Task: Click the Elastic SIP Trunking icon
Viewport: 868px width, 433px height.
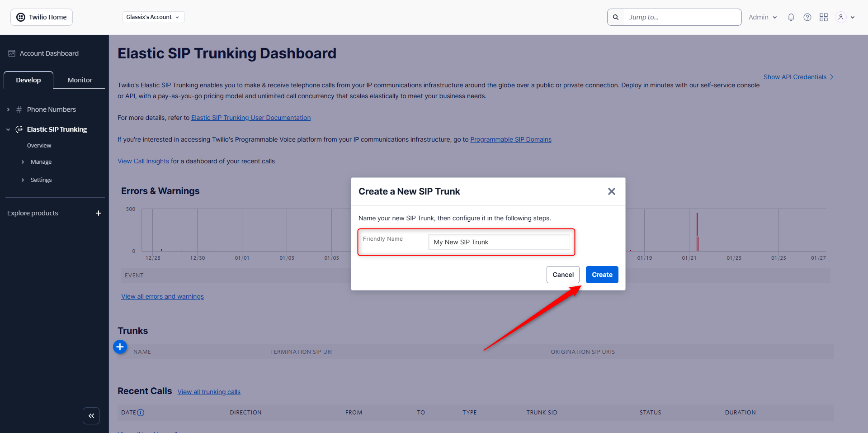Action: click(x=19, y=129)
